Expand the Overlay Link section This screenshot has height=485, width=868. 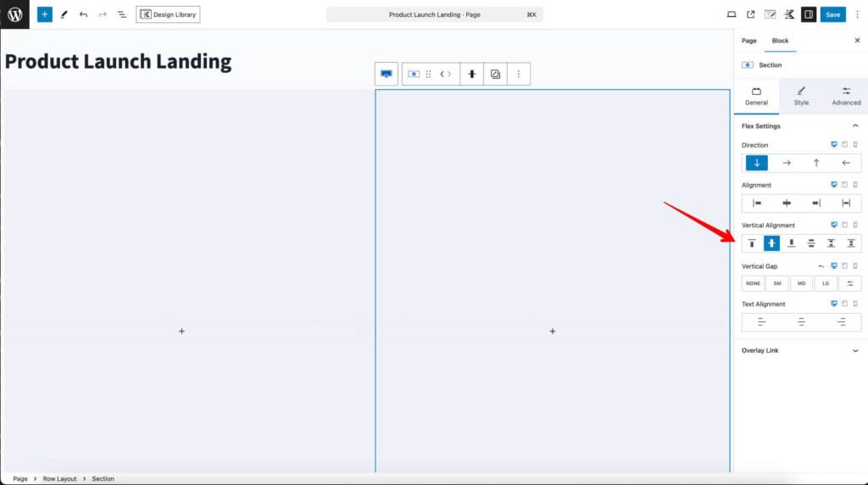pyautogui.click(x=854, y=350)
